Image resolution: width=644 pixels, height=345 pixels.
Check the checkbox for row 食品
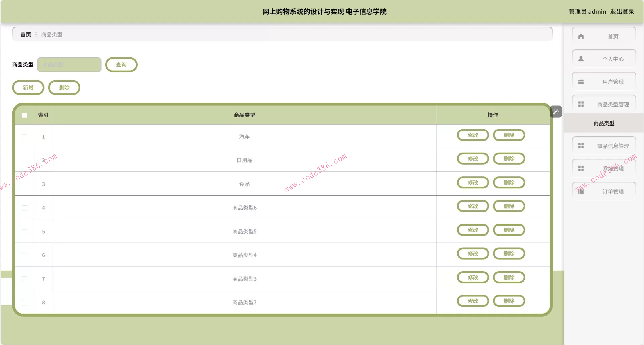pos(24,184)
